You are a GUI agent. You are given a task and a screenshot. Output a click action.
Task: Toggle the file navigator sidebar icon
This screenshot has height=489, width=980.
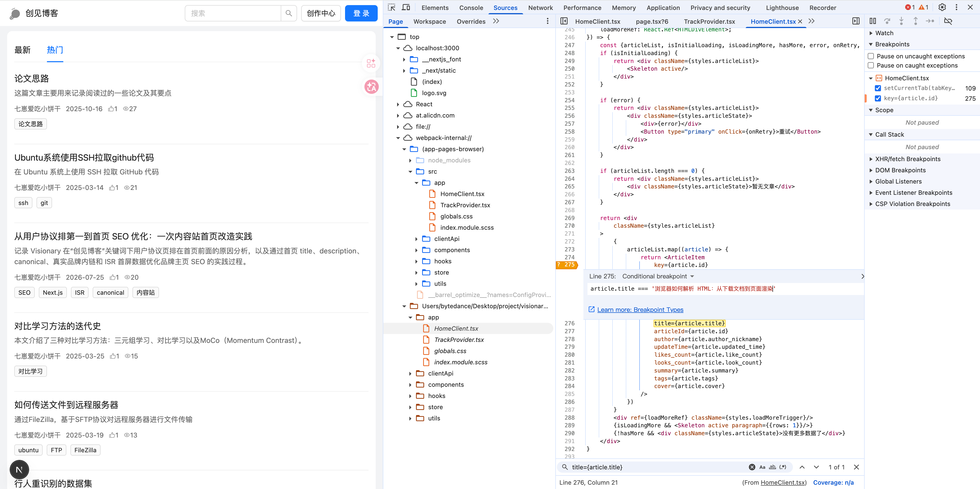tap(564, 21)
